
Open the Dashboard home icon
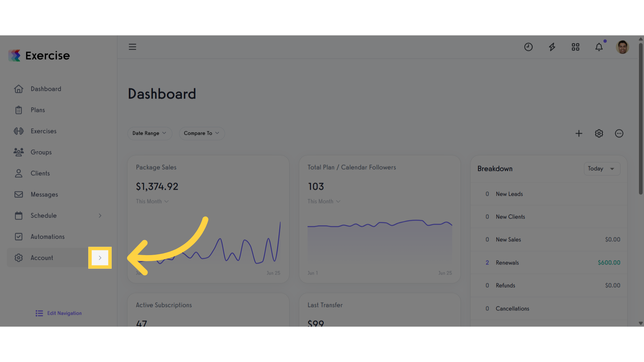click(x=19, y=89)
